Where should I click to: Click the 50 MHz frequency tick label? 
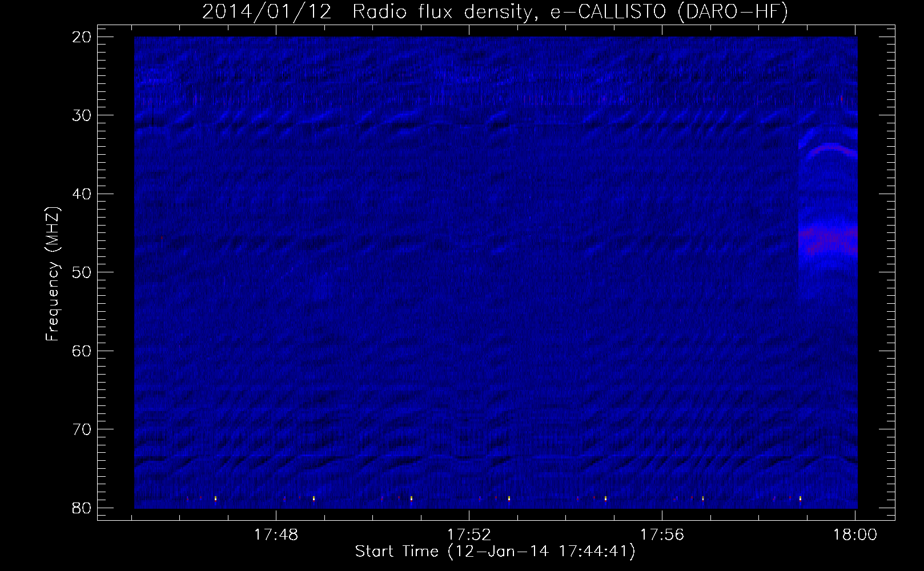click(82, 272)
